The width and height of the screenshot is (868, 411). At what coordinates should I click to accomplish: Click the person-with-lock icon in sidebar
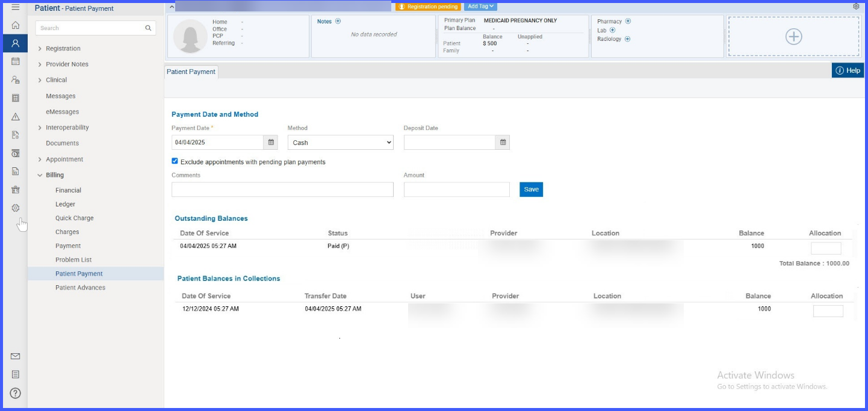[x=16, y=79]
